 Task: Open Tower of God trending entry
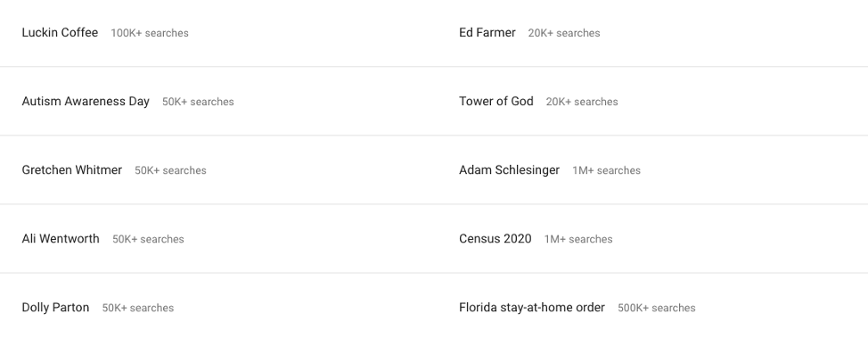point(496,102)
